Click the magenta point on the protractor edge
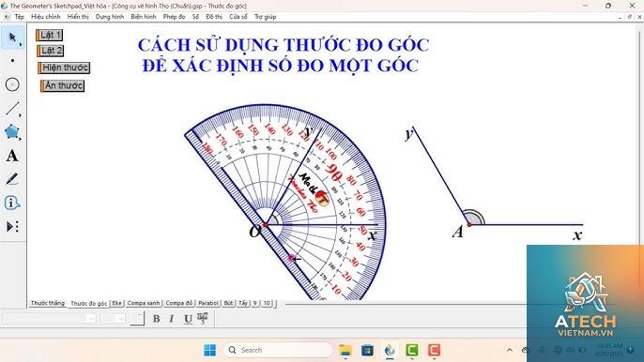 click(x=291, y=258)
